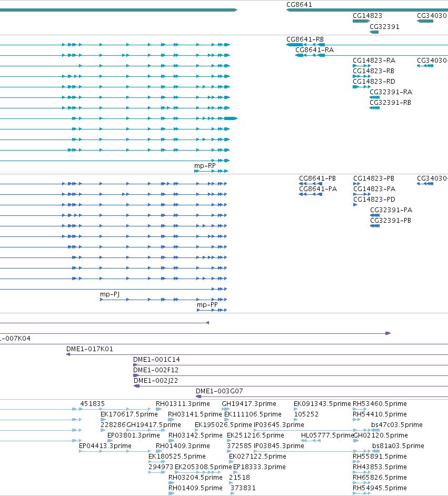Open EST EK027122.5prime

point(257,457)
